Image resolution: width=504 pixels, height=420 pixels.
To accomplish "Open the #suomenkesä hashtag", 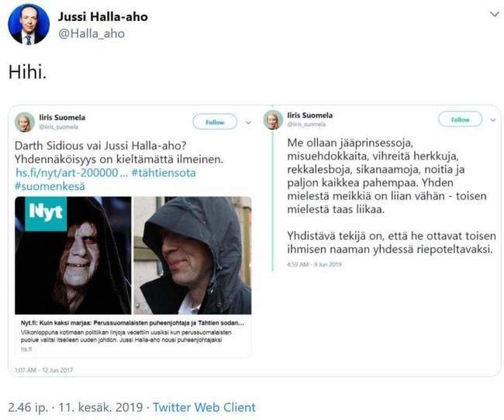I will click(x=50, y=187).
